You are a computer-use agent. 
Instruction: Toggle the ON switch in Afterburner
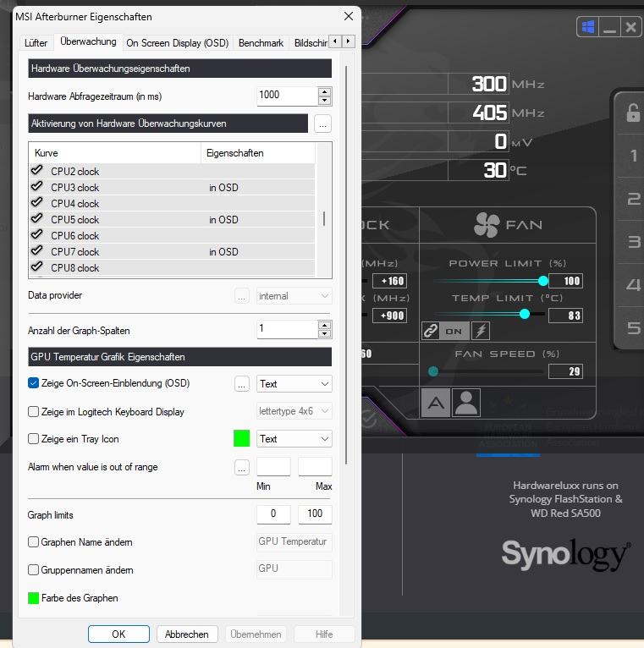click(454, 331)
